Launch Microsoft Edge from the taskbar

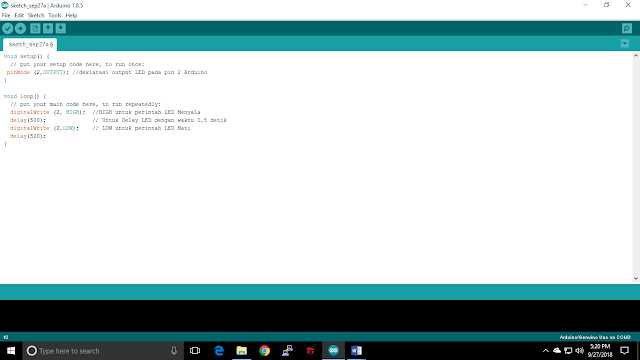point(219,351)
